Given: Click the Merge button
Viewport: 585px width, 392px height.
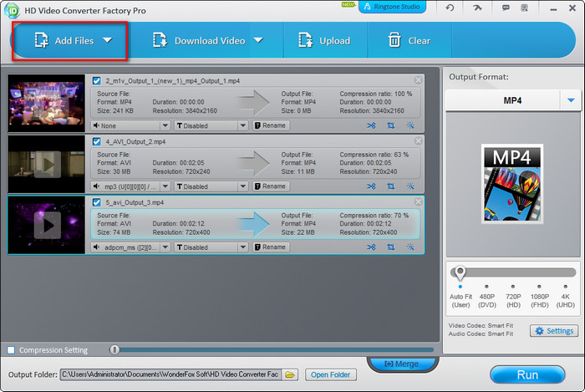Looking at the screenshot, I should 401,364.
